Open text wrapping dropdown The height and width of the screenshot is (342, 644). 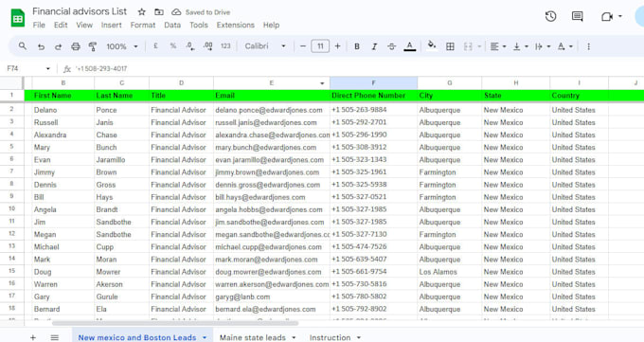[543, 46]
